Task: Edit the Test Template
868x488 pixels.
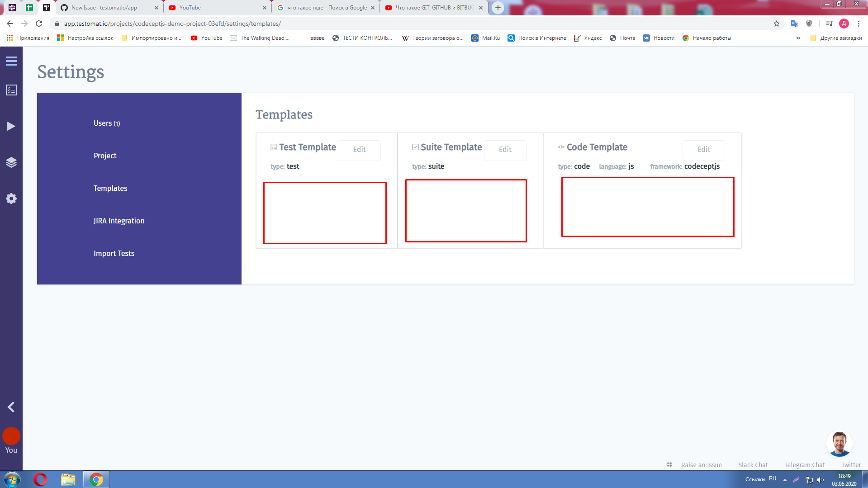Action: (x=359, y=150)
